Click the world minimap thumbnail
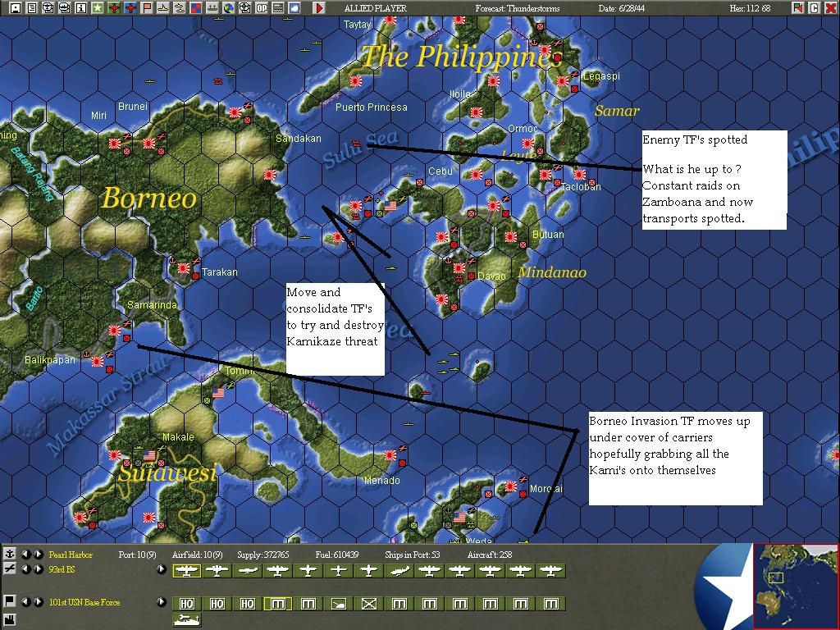Image resolution: width=840 pixels, height=630 pixels. (795, 586)
